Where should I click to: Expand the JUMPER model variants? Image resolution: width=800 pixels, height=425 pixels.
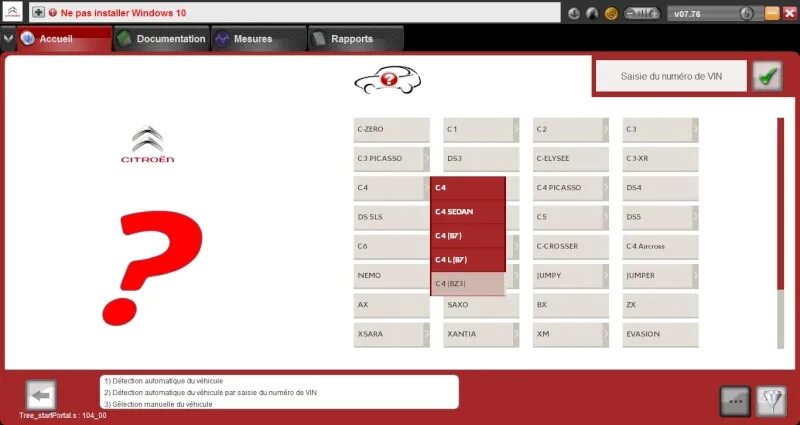click(x=695, y=276)
